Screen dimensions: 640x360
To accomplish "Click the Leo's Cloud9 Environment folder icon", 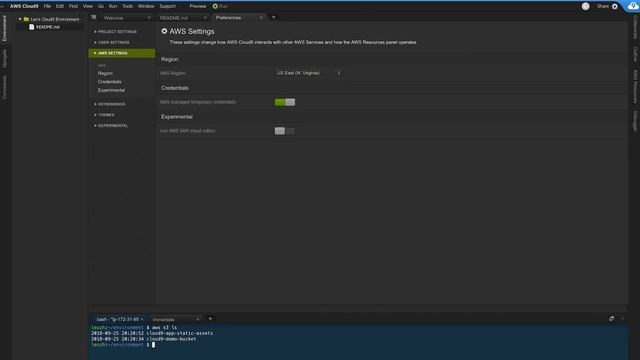I will click(26, 19).
